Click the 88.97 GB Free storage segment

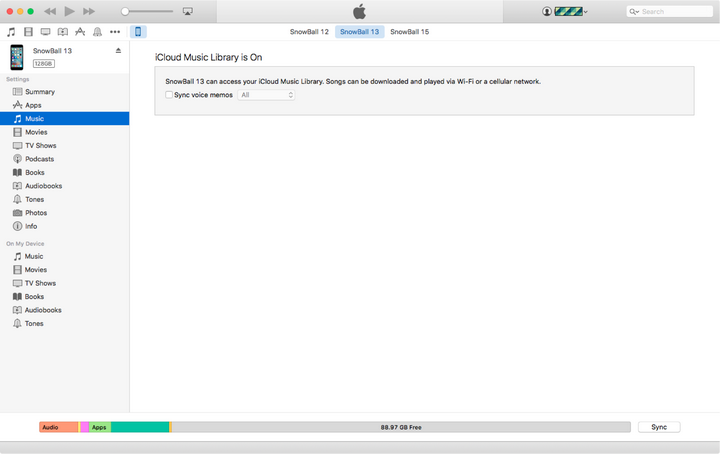(401, 427)
